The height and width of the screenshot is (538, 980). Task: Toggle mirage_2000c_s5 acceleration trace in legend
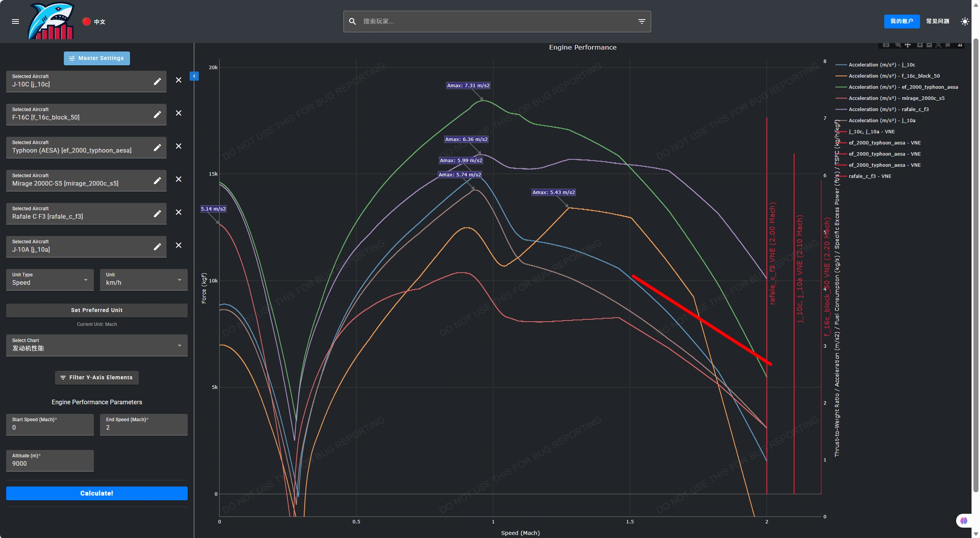(x=896, y=98)
